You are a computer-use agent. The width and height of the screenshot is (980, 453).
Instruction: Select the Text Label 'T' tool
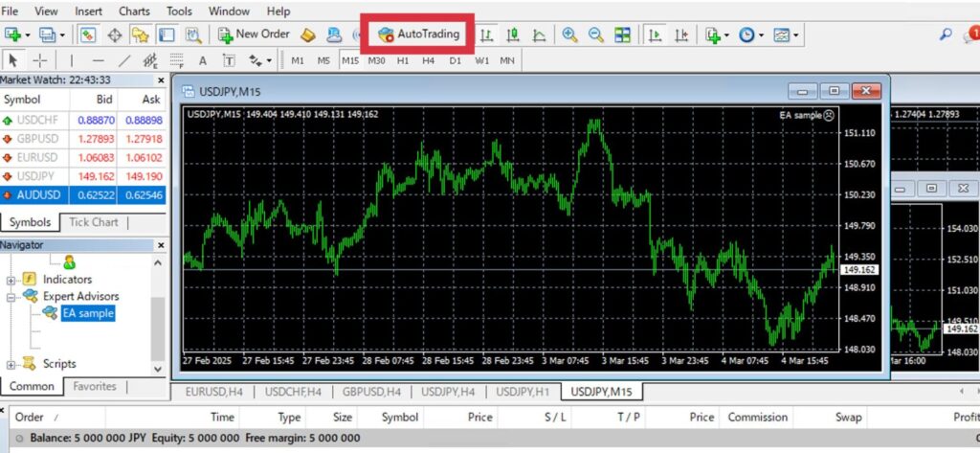[229, 60]
